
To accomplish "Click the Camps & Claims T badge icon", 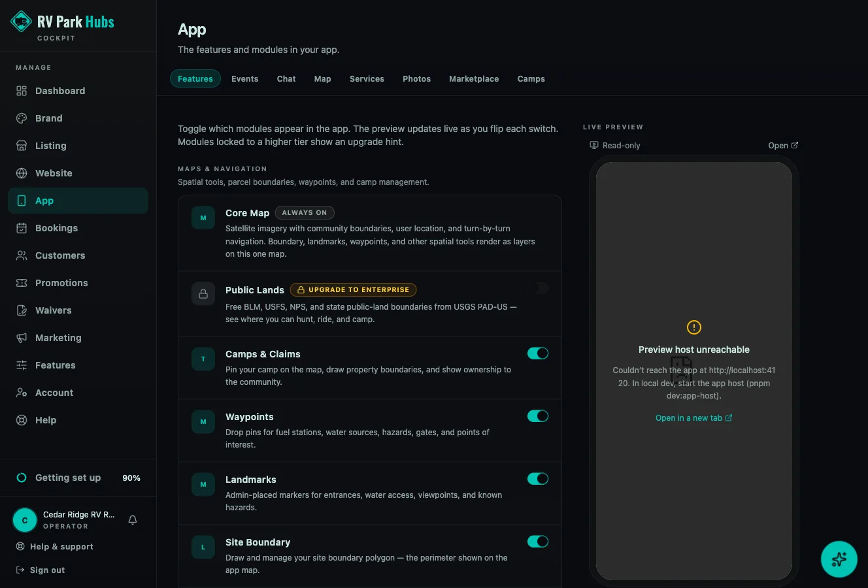I will point(203,359).
